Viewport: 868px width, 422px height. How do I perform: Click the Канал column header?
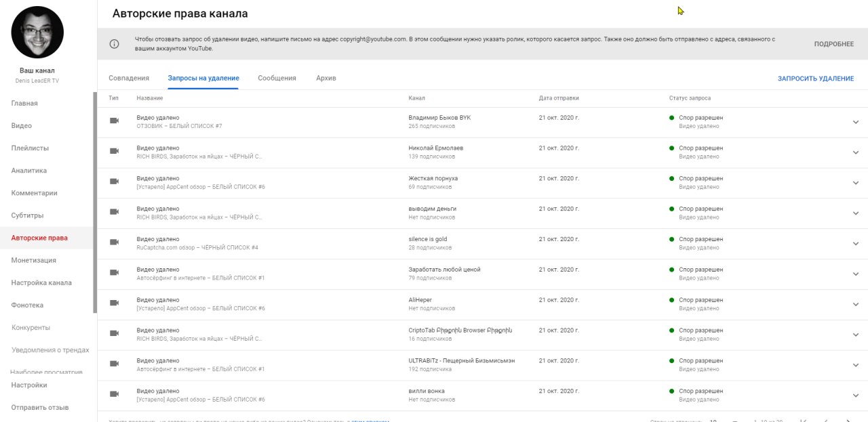tap(417, 98)
